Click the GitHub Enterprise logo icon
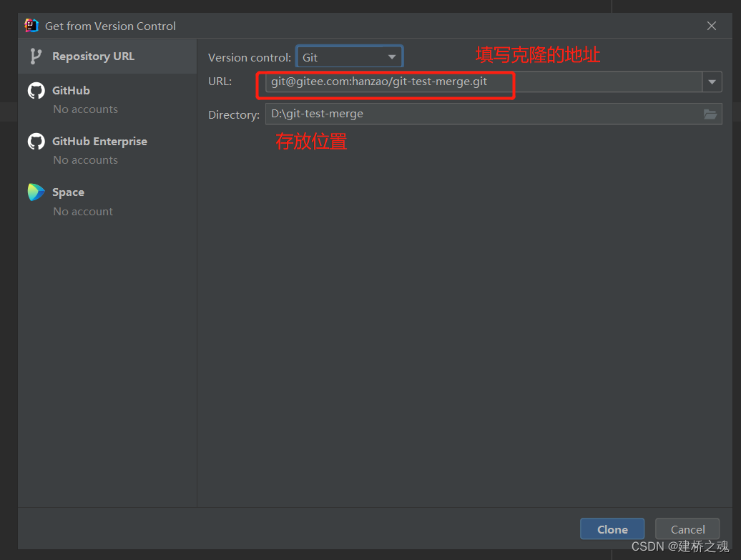The width and height of the screenshot is (741, 560). tap(36, 142)
